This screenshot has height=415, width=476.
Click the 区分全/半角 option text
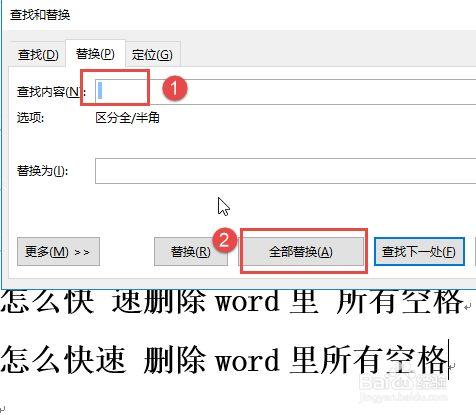127,118
